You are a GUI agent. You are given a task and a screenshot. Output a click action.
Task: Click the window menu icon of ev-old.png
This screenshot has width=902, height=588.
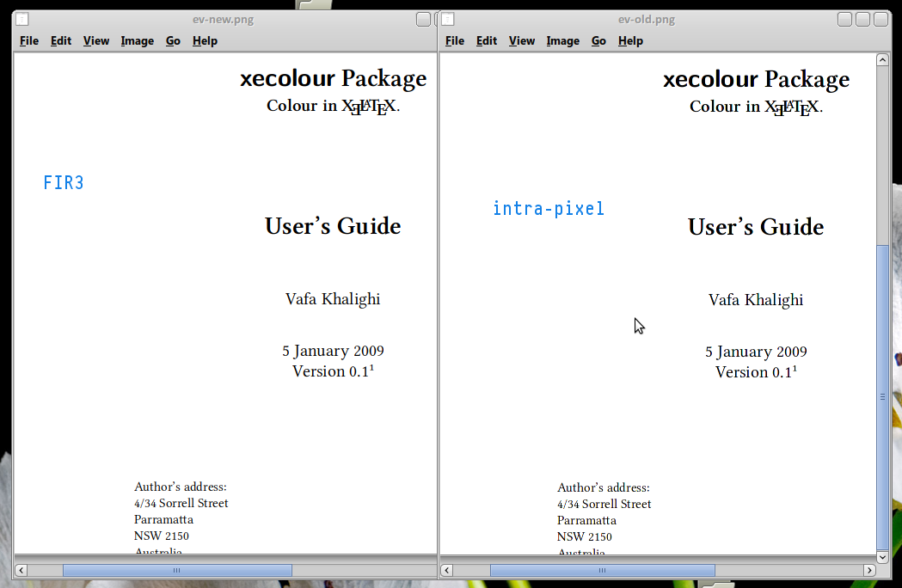[449, 19]
